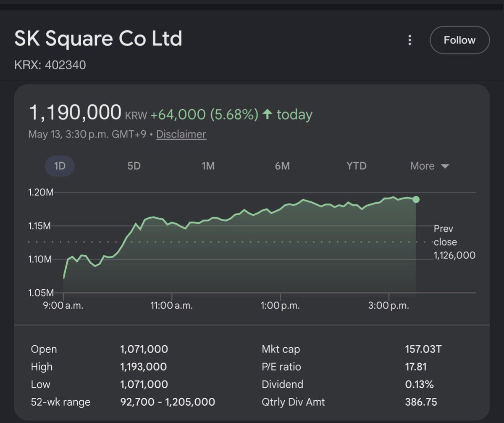The height and width of the screenshot is (423, 504).
Task: Click the High value 1,193,000
Action: pos(143,367)
